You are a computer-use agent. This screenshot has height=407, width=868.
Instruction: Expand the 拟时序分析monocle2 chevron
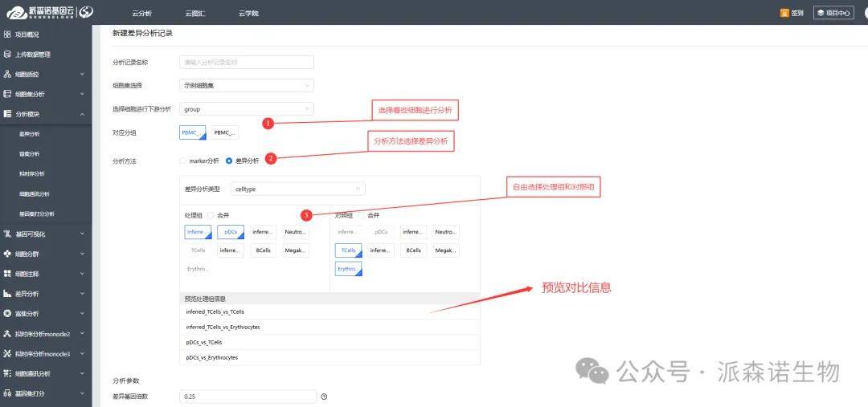point(82,333)
